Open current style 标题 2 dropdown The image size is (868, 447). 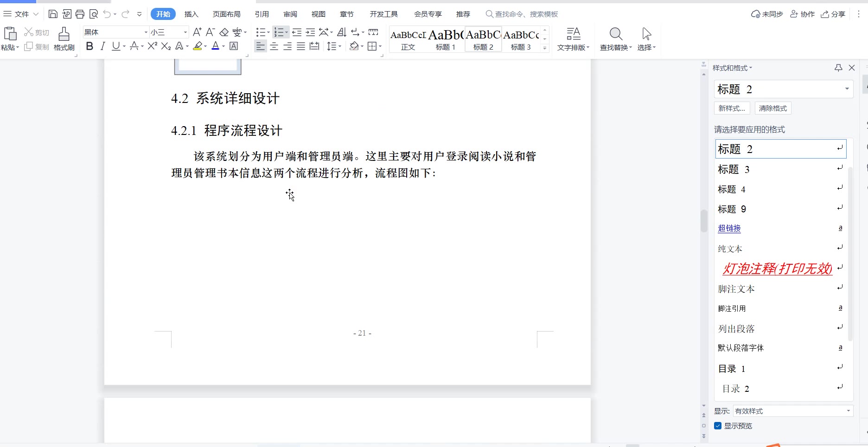(847, 89)
